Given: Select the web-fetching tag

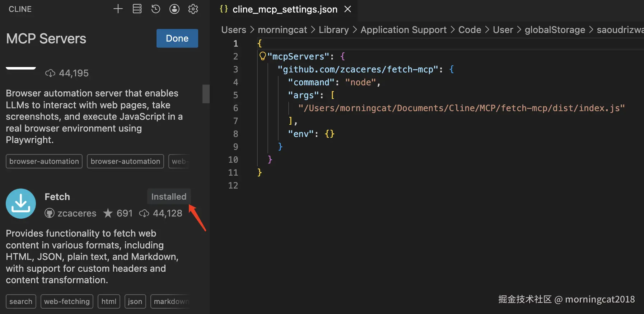Looking at the screenshot, I should tap(67, 301).
